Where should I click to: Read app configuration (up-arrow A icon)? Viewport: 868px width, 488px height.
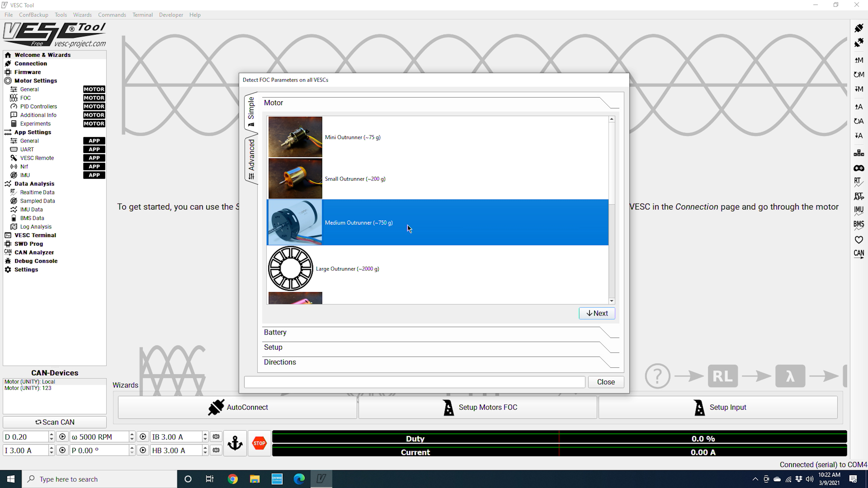859,107
